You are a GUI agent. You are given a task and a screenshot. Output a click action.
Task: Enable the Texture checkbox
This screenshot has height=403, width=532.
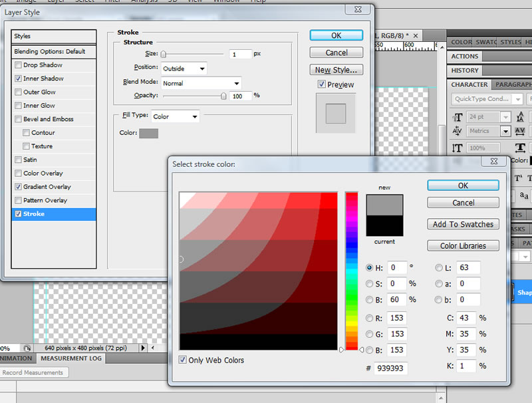click(26, 146)
